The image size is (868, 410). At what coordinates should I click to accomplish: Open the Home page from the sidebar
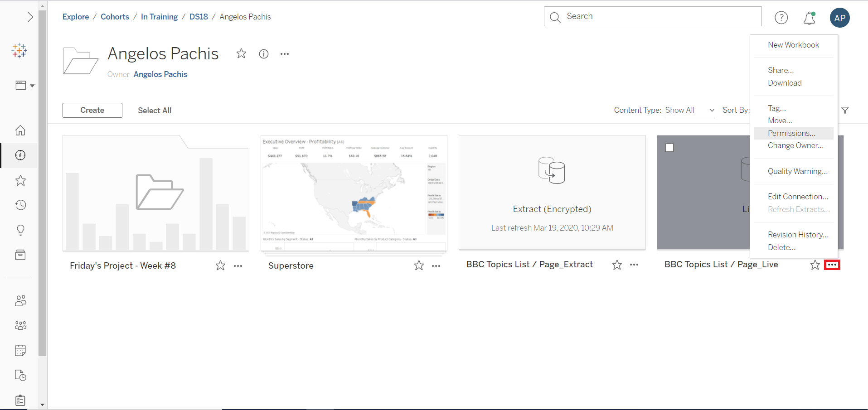(x=20, y=130)
